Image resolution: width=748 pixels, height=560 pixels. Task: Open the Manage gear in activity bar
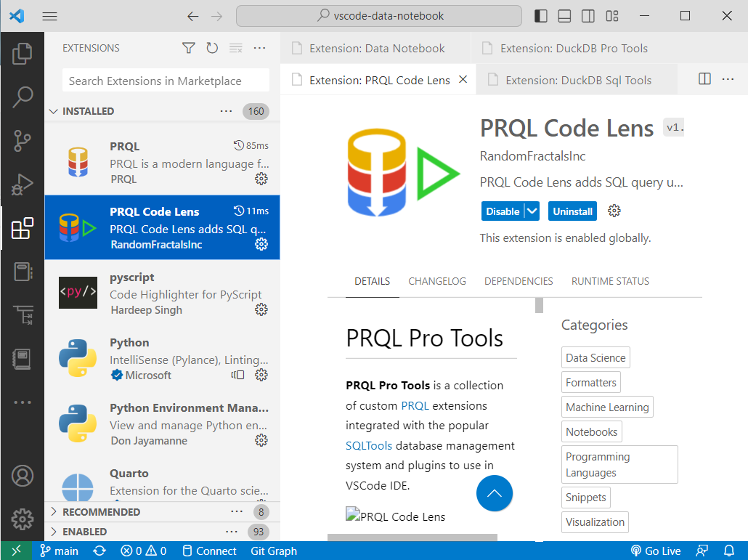(x=22, y=519)
